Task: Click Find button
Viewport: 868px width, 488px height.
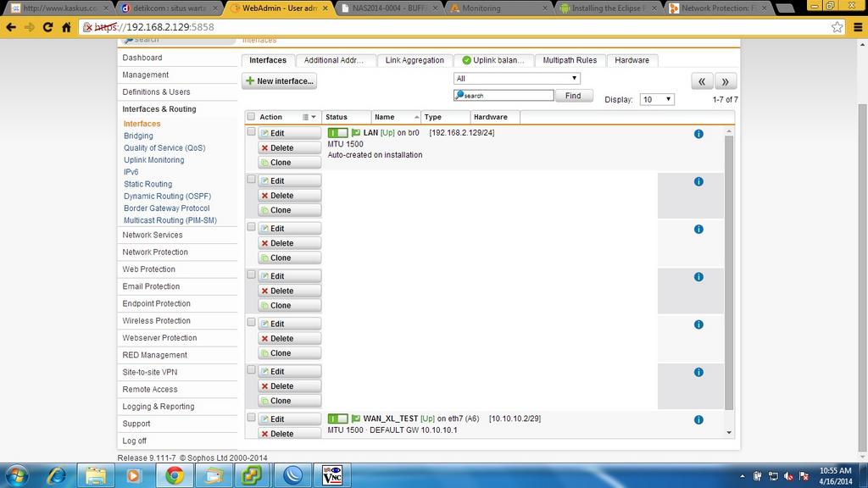Action: [x=574, y=96]
